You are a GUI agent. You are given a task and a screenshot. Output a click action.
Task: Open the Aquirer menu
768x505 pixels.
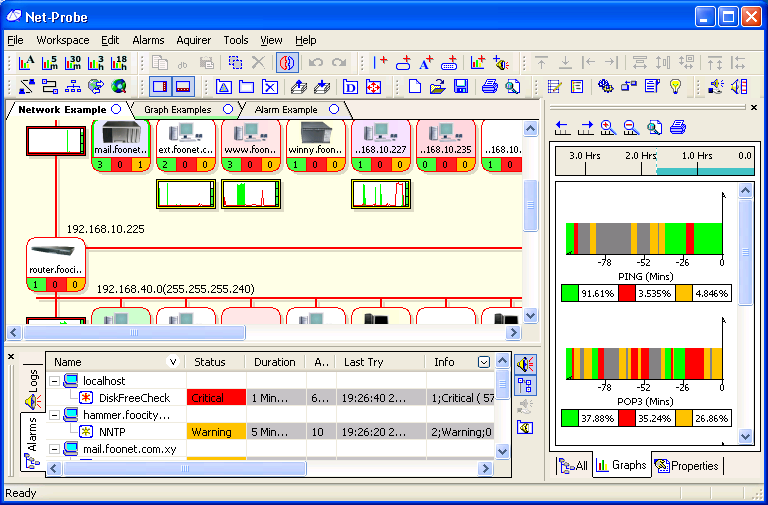point(193,40)
